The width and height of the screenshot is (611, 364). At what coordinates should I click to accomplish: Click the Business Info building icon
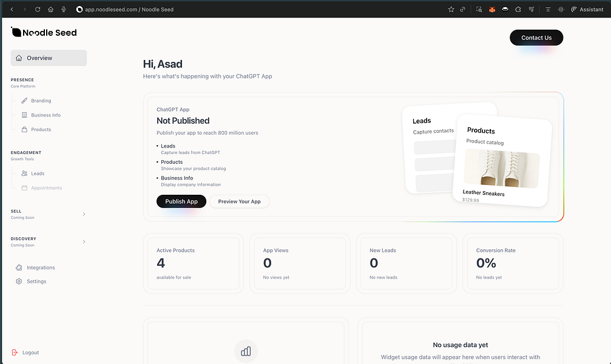click(x=24, y=115)
